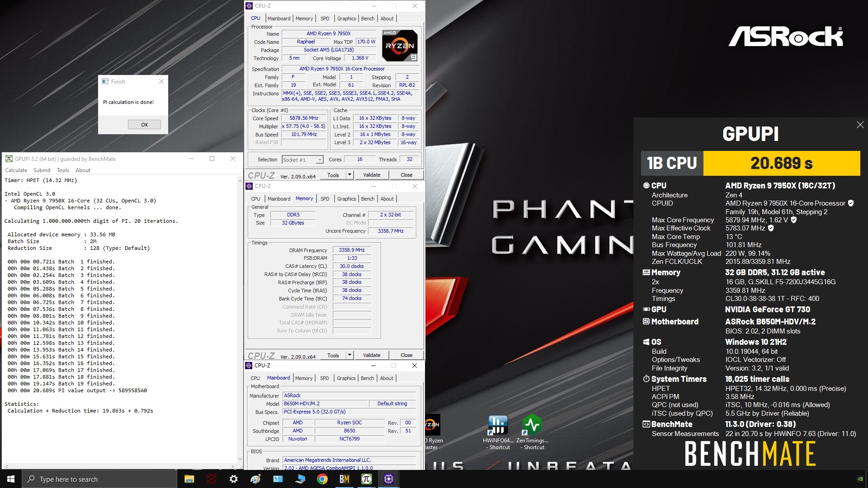
Task: Select CPU tab in Memory CPU-Z window
Action: tap(255, 199)
